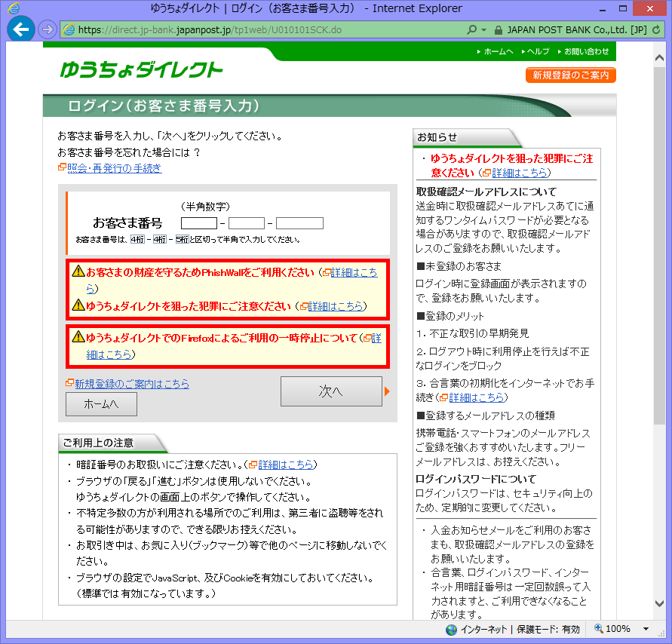Image resolution: width=672 pixels, height=644 pixels.
Task: Click the external-link icon before 照会・再発行の手続き
Action: click(62, 167)
